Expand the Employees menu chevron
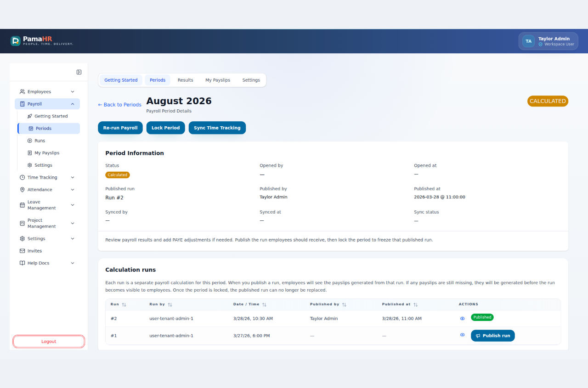 click(x=73, y=92)
